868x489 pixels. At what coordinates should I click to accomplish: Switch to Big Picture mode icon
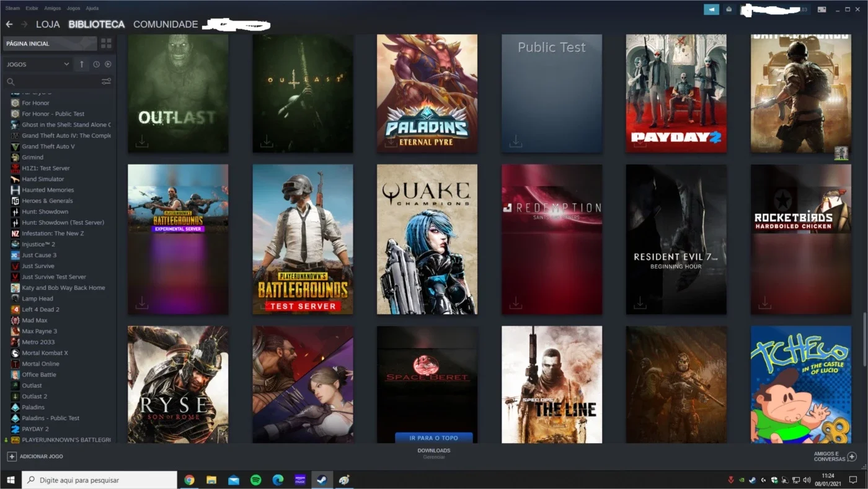click(821, 9)
